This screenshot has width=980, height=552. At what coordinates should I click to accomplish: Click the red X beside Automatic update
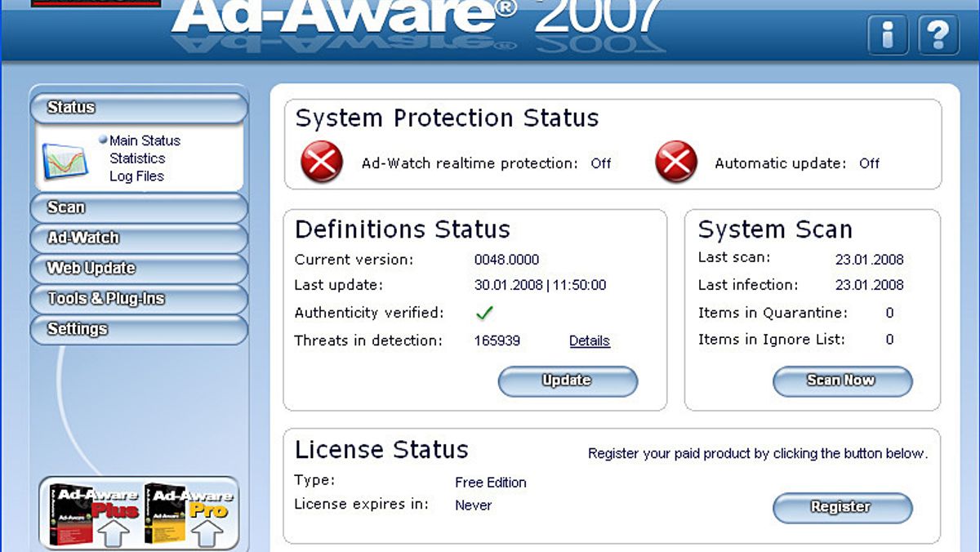point(676,162)
